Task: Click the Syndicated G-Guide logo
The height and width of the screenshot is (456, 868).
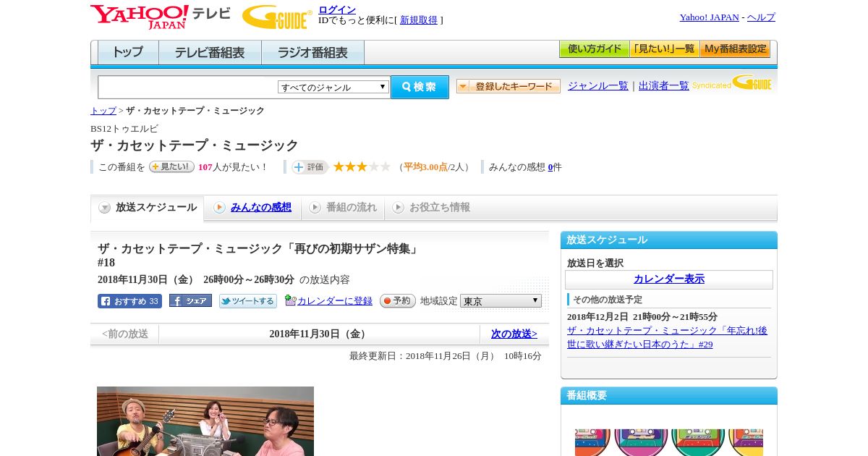Action: pos(732,83)
